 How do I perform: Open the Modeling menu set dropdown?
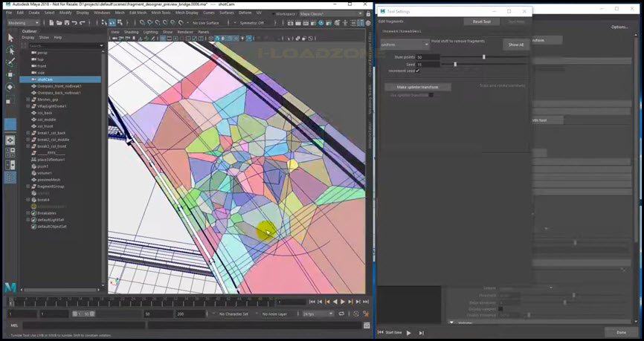coord(24,23)
